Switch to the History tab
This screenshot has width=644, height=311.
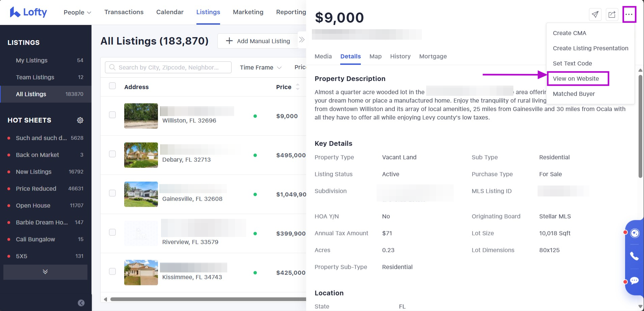400,56
